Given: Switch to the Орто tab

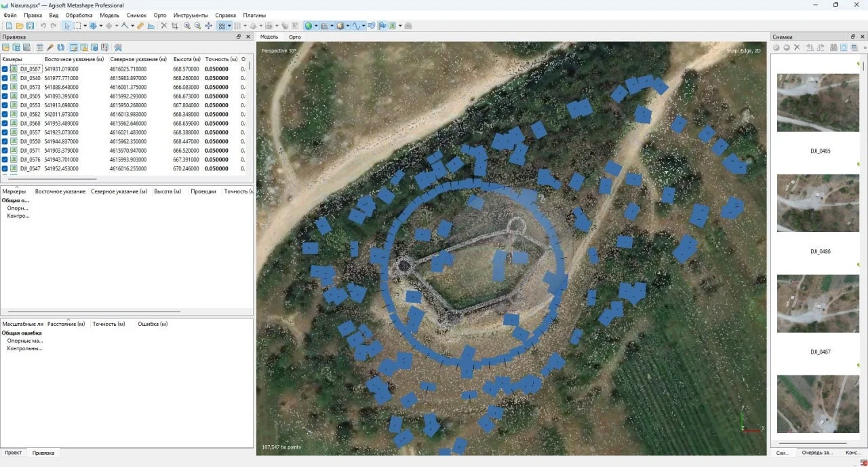Looking at the screenshot, I should pos(294,37).
